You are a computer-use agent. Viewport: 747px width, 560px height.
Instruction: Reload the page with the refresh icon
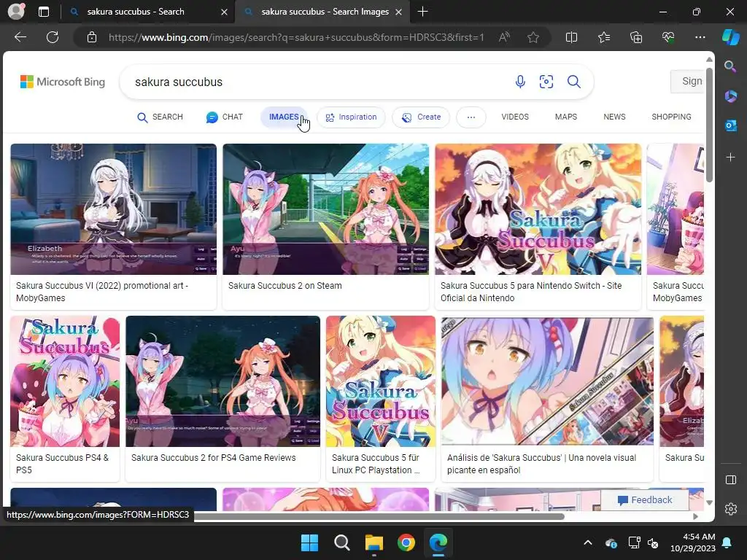point(53,37)
